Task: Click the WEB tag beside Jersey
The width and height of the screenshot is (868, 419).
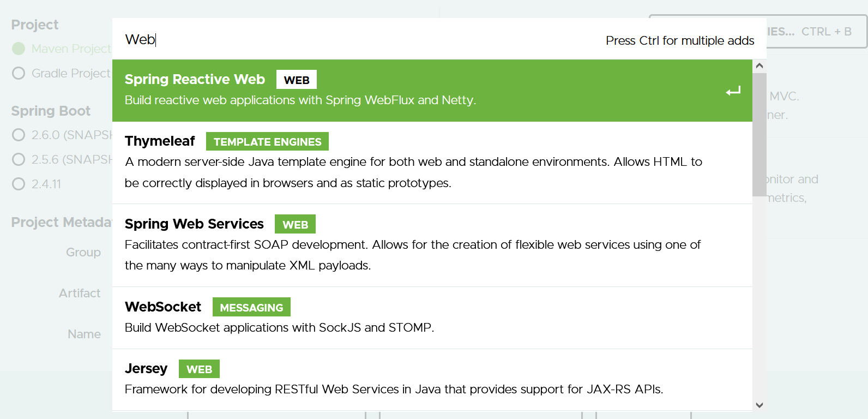Action: (x=199, y=369)
